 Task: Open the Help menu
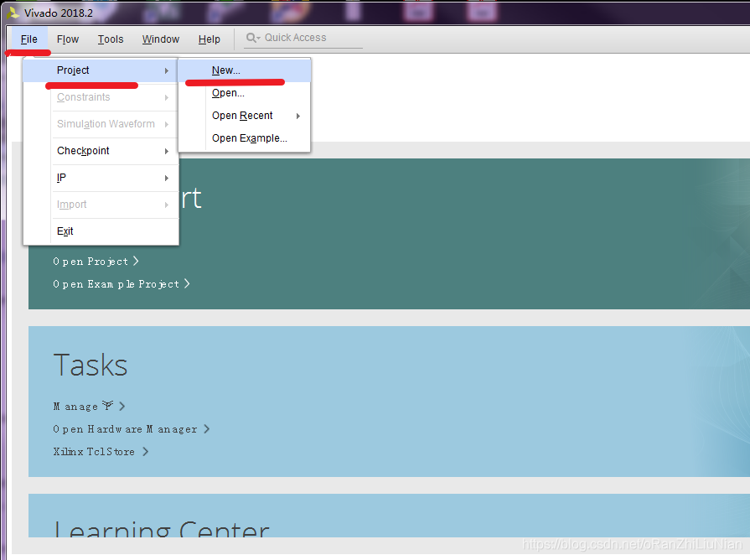209,39
